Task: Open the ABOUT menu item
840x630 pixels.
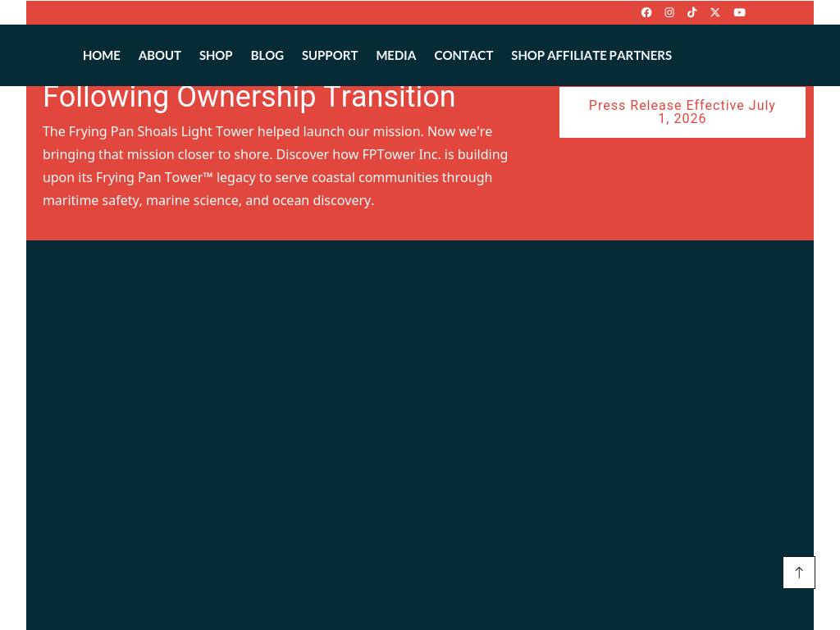Action: point(160,55)
